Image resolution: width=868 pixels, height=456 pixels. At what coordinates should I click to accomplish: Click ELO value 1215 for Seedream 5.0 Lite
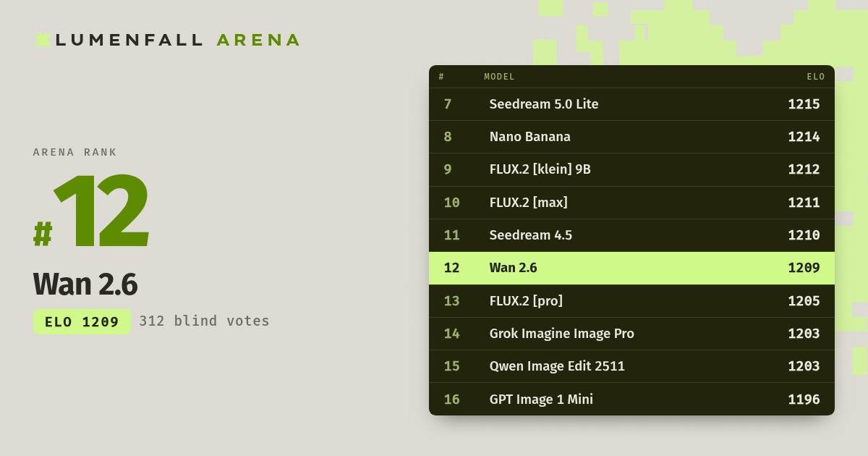(x=804, y=104)
